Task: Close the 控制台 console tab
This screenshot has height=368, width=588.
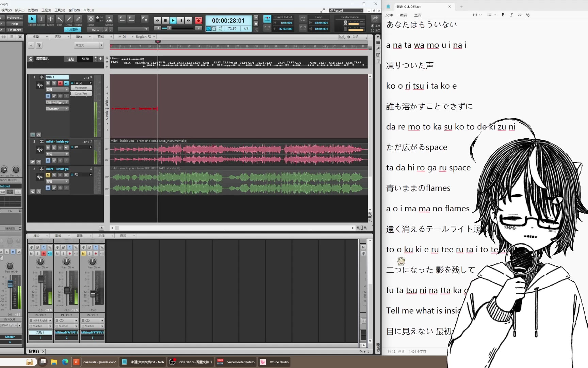Action: [x=43, y=351]
